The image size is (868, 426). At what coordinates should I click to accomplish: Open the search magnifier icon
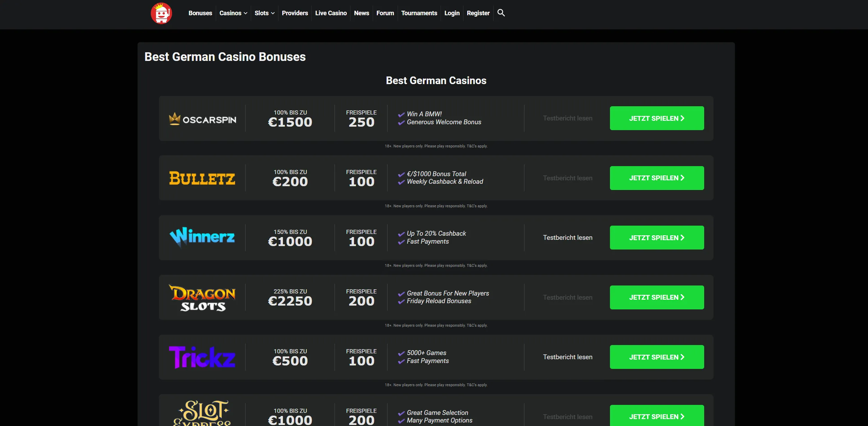click(x=501, y=13)
